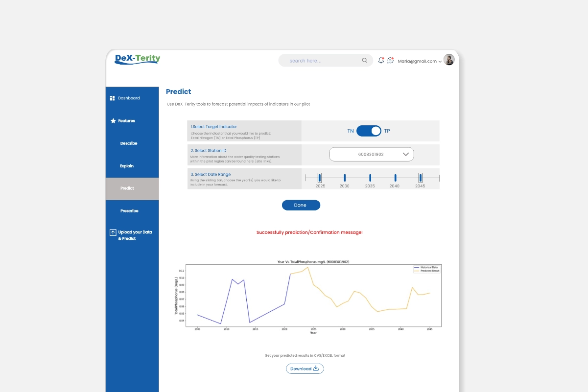Click 'Get your predicted results' text

305,355
